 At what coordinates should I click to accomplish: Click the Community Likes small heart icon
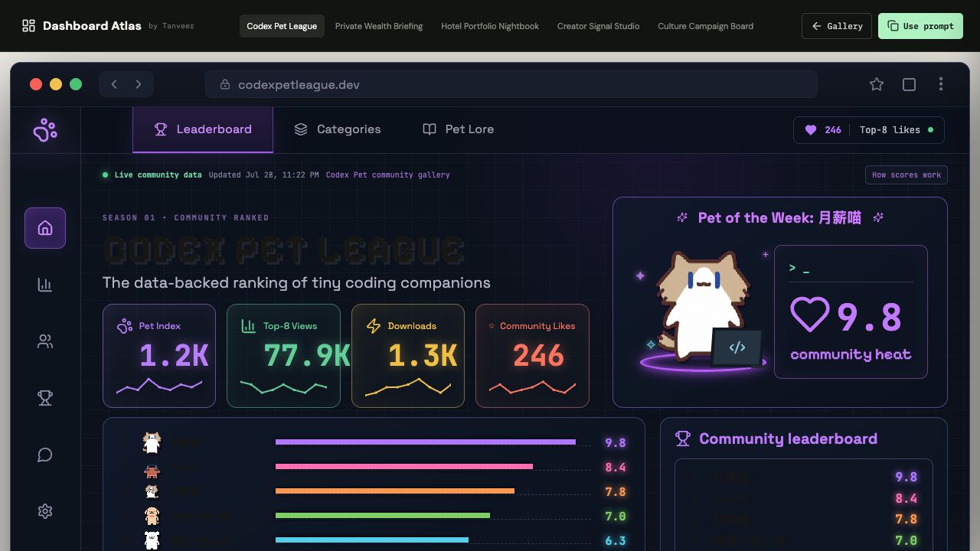click(492, 326)
